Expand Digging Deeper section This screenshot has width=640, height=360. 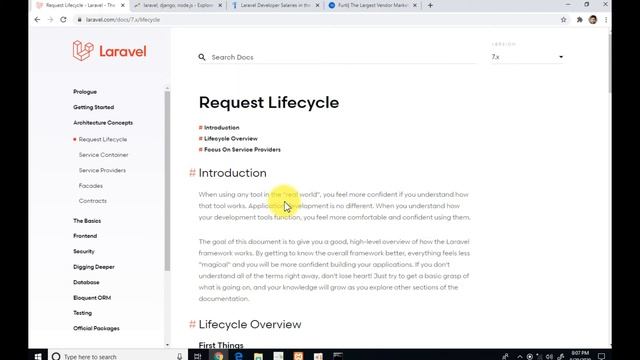[94, 267]
